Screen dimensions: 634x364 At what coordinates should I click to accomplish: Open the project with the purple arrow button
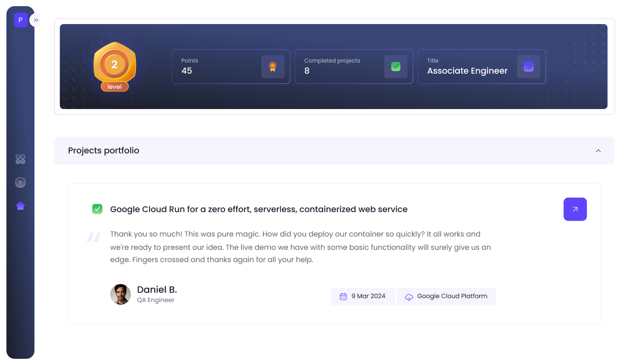tap(575, 209)
